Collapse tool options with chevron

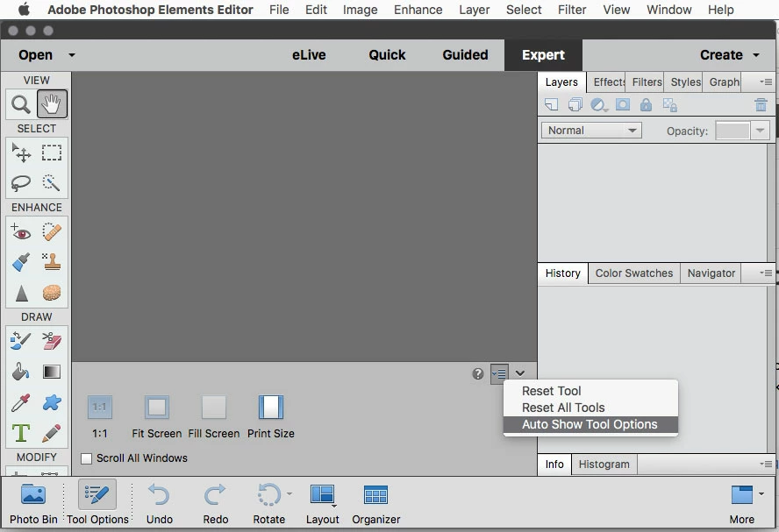tap(520, 373)
